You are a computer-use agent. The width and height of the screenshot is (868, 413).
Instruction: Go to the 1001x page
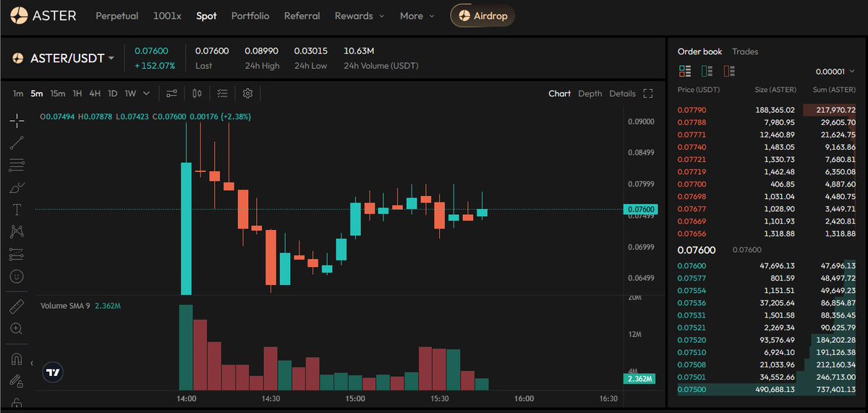(x=167, y=15)
